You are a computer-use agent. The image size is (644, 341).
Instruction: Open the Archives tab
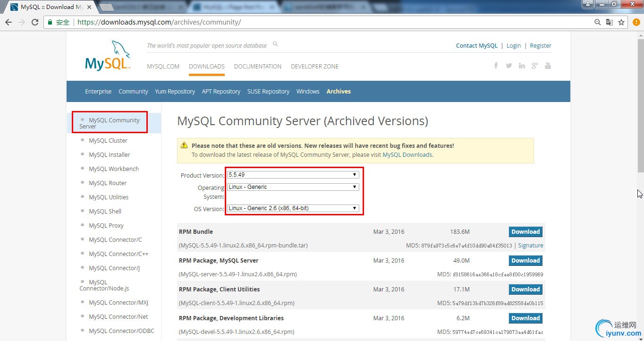click(339, 92)
